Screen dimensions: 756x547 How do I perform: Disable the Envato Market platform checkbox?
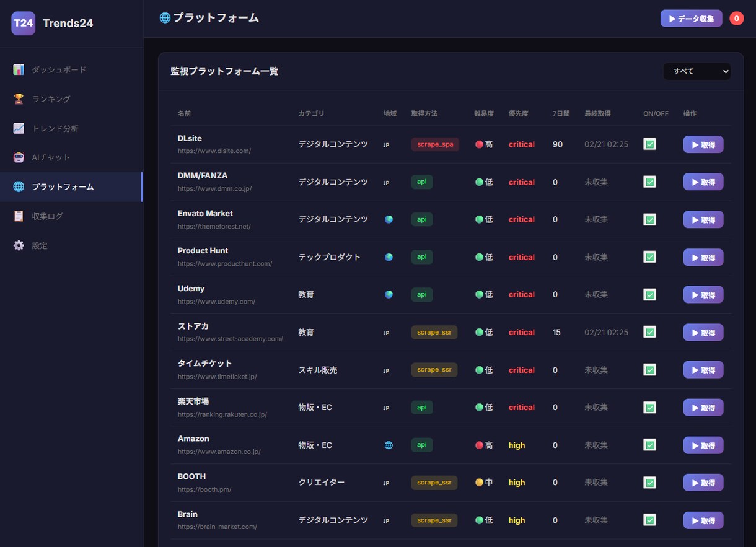[x=649, y=219]
